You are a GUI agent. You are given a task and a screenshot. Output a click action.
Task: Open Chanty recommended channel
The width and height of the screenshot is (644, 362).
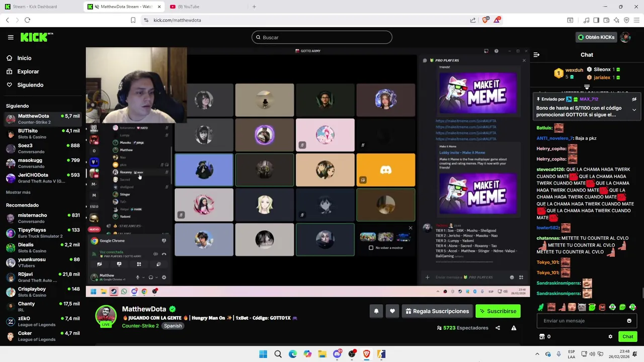coord(43,307)
